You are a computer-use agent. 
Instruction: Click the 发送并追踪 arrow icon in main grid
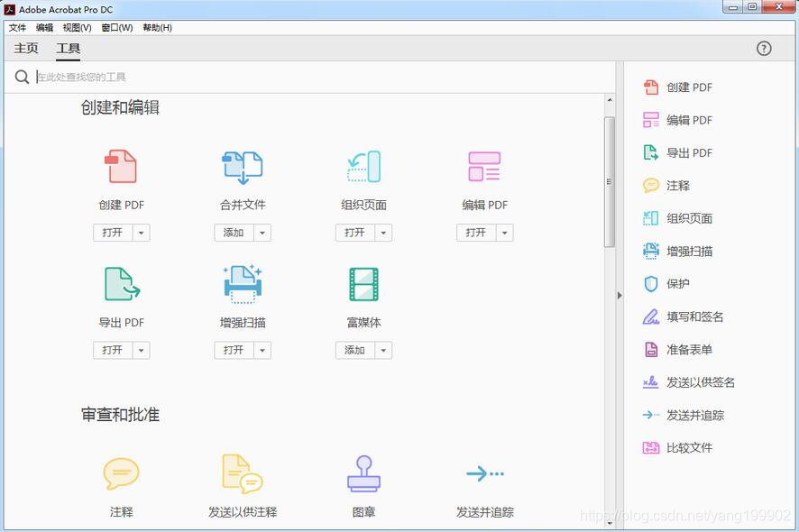(484, 474)
